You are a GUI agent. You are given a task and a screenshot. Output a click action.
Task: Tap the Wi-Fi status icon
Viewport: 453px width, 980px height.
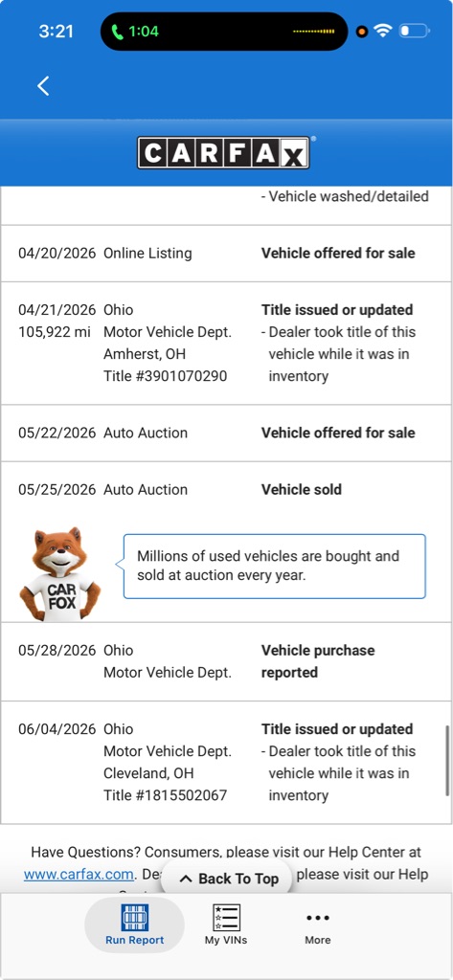coord(382,31)
